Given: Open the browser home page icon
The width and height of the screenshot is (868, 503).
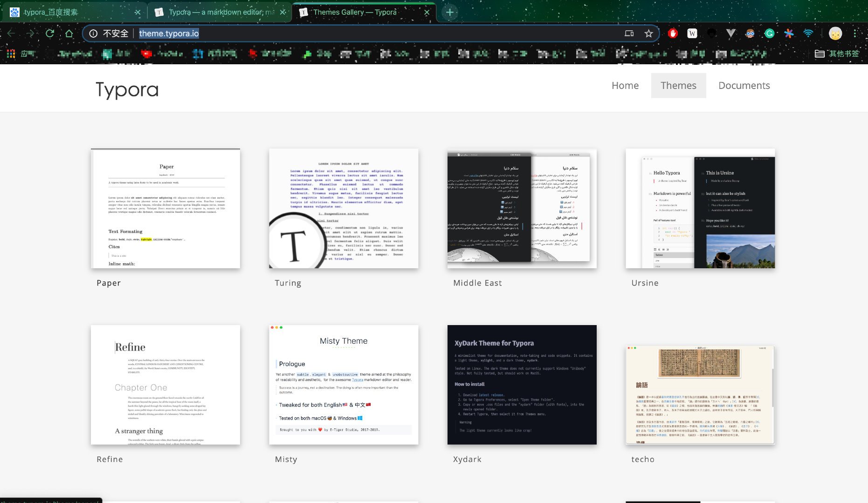Looking at the screenshot, I should coord(69,34).
